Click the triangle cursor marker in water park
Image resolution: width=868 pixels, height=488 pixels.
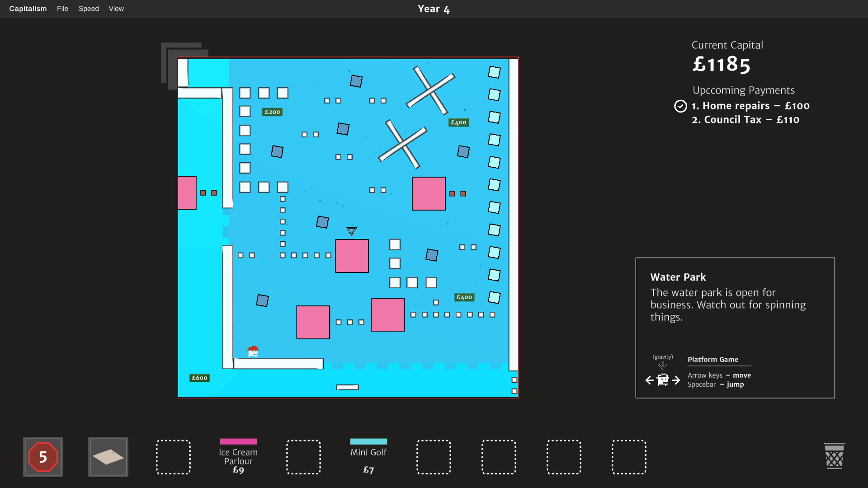pos(351,231)
